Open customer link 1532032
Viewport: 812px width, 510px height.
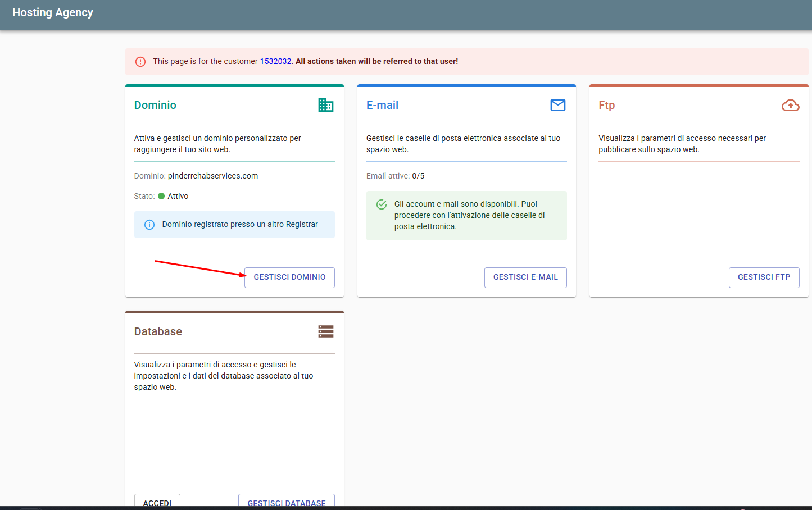pyautogui.click(x=275, y=61)
